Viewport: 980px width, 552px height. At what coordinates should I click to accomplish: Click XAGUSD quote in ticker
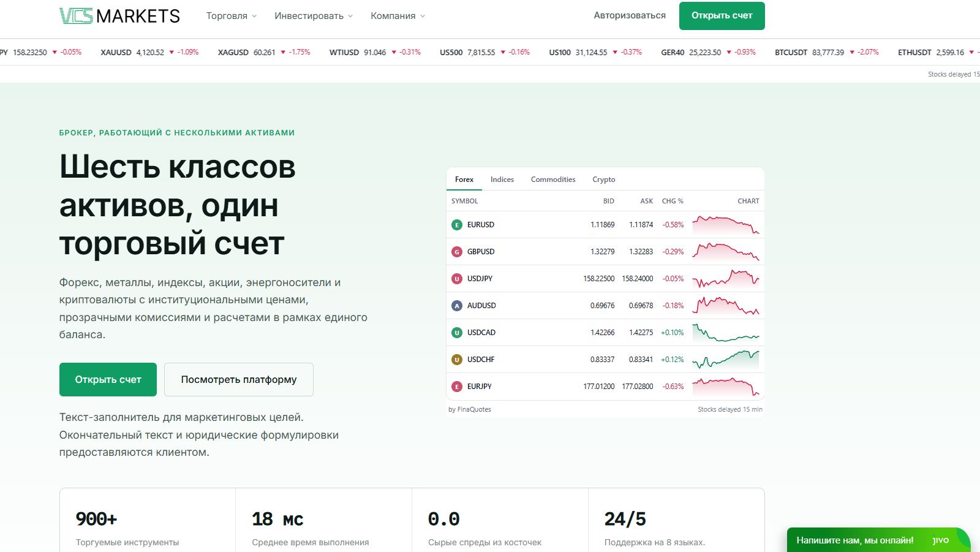[x=264, y=53]
